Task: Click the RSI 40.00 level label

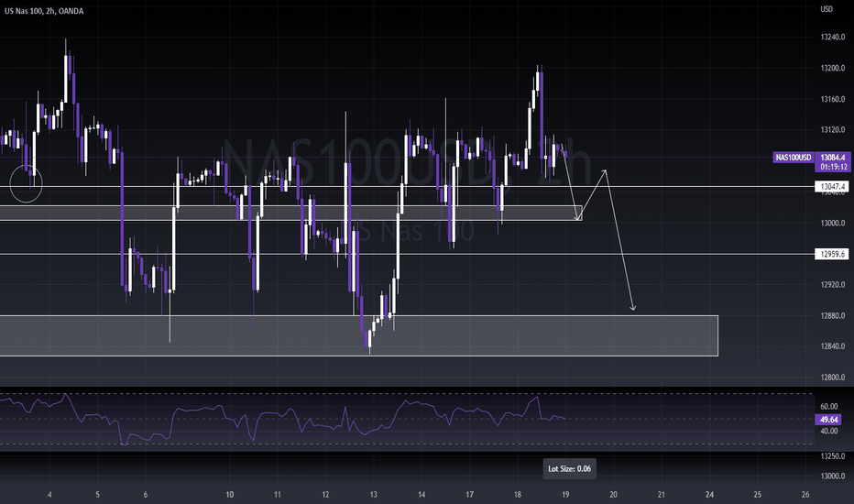Action: tap(828, 431)
